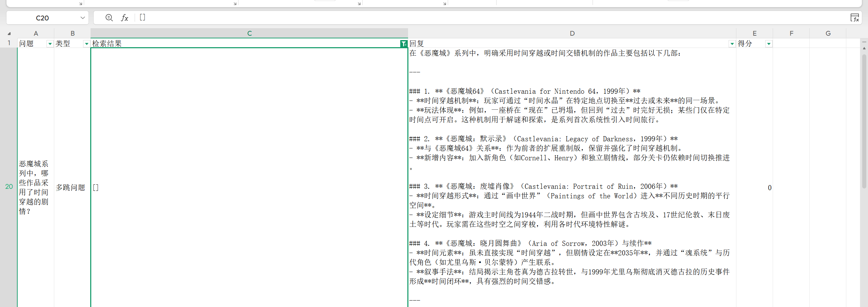This screenshot has width=868, height=307.
Task: Select column F header
Action: [x=791, y=33]
